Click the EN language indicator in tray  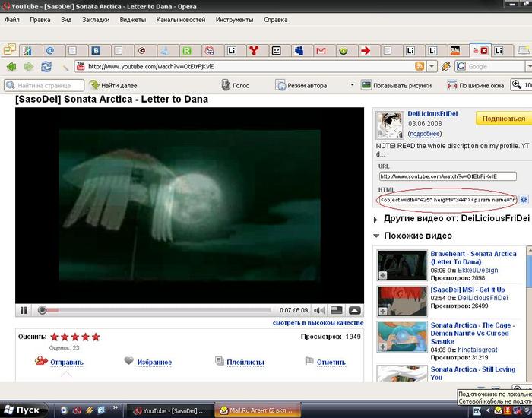(477, 411)
